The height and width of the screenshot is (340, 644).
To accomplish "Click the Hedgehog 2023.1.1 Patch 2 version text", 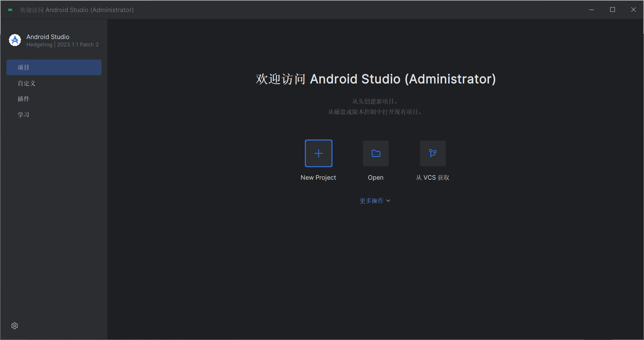I will click(63, 45).
